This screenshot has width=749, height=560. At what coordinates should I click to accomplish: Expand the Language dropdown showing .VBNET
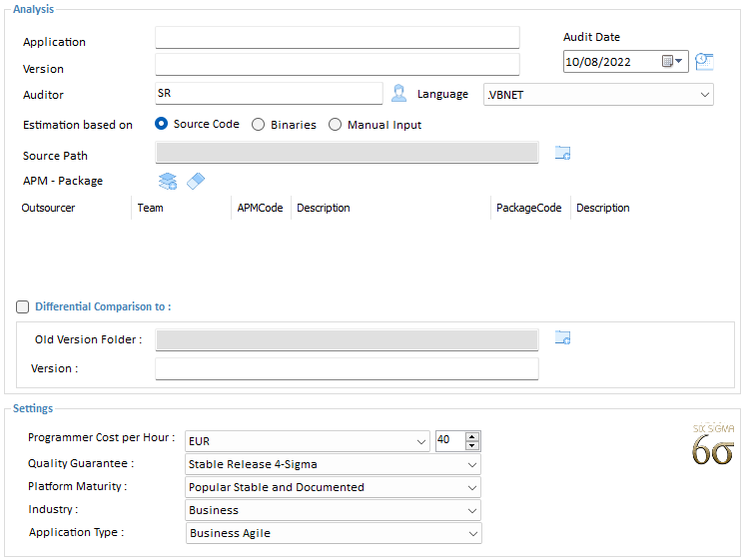(x=705, y=94)
